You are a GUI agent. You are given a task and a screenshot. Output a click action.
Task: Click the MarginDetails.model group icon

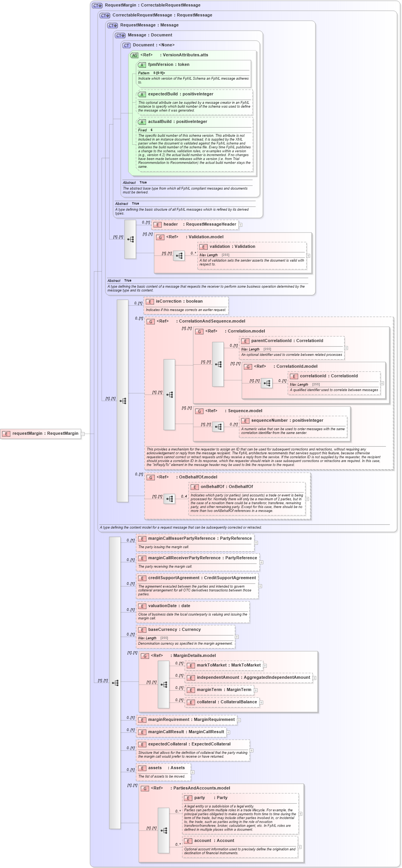tap(145, 656)
